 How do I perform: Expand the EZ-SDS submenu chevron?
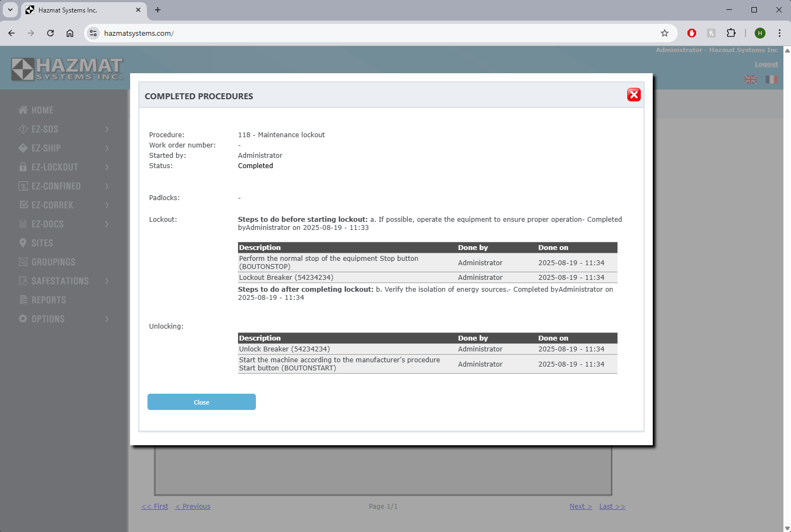coord(107,129)
